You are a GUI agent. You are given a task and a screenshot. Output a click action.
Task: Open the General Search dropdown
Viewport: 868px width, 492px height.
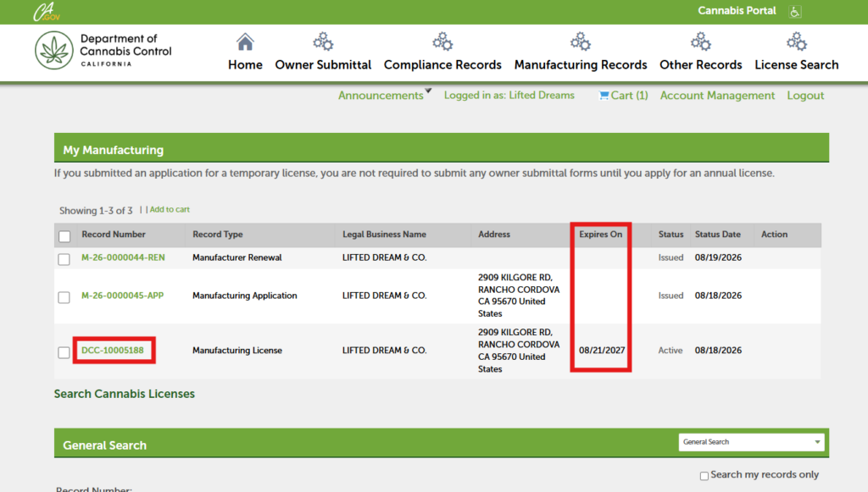[751, 442]
